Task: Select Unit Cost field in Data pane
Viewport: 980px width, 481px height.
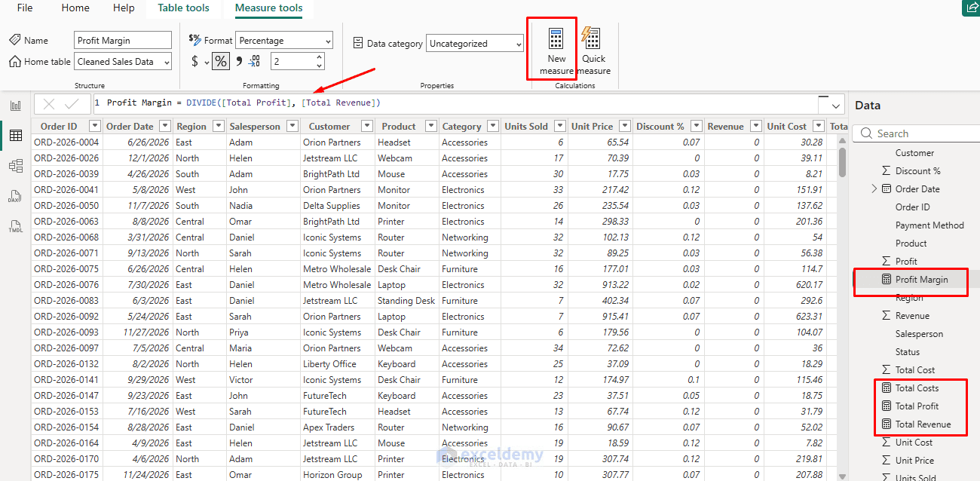Action: [914, 443]
